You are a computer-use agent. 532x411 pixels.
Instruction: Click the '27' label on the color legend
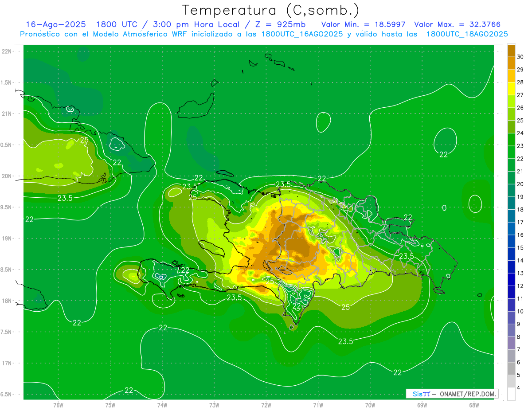point(520,95)
